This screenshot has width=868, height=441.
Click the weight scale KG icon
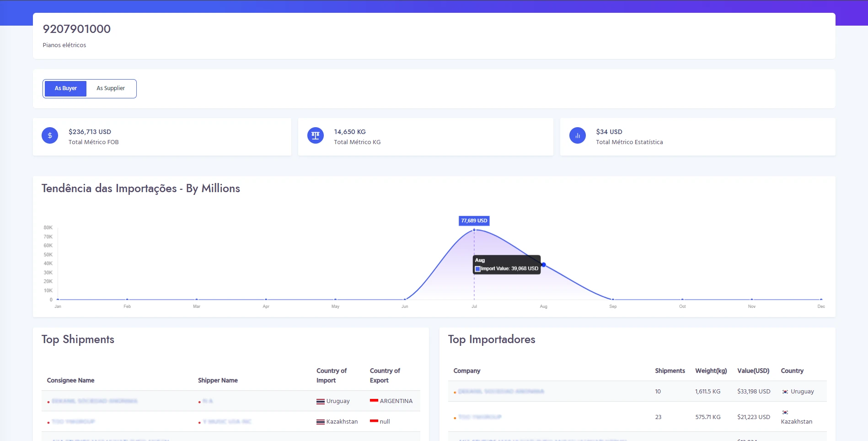point(315,135)
